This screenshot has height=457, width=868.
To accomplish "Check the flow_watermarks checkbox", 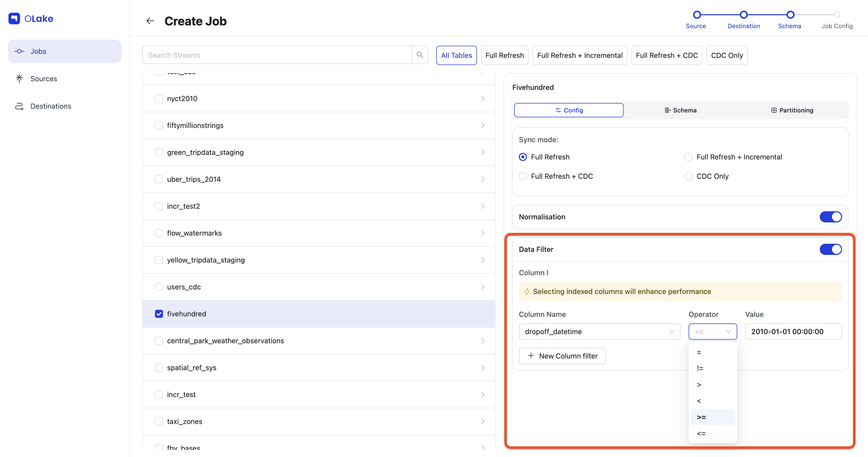I will [159, 233].
